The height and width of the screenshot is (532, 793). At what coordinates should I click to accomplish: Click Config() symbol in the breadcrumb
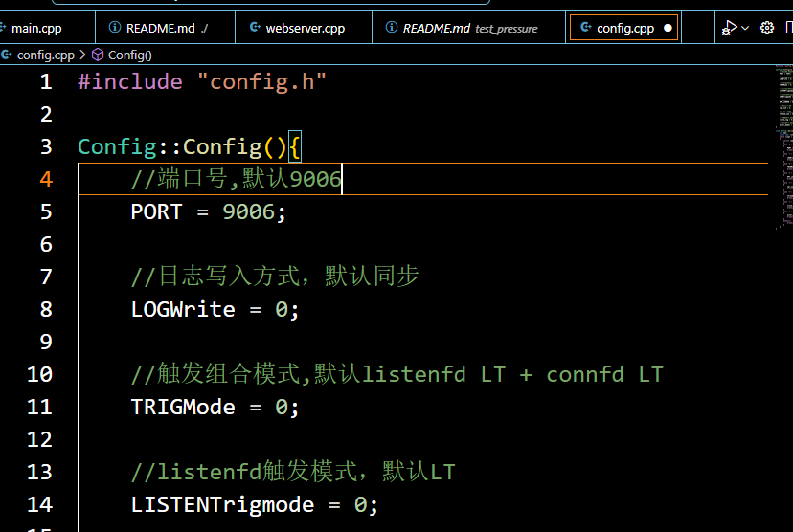point(130,55)
